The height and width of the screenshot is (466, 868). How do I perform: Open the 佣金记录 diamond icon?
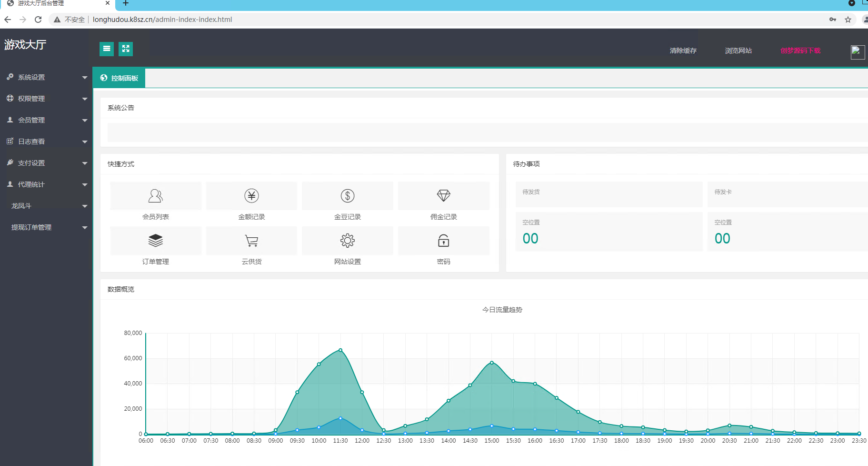[443, 196]
